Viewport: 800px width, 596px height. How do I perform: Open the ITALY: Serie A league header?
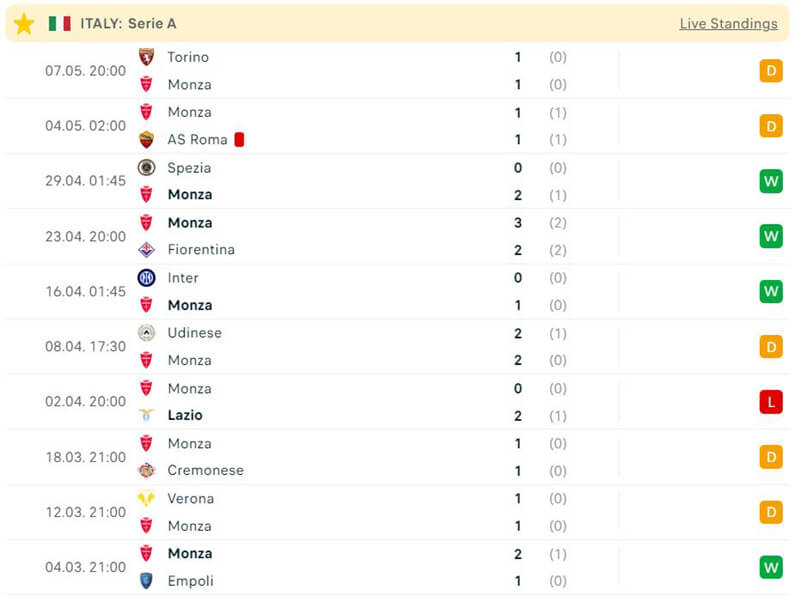pos(128,23)
